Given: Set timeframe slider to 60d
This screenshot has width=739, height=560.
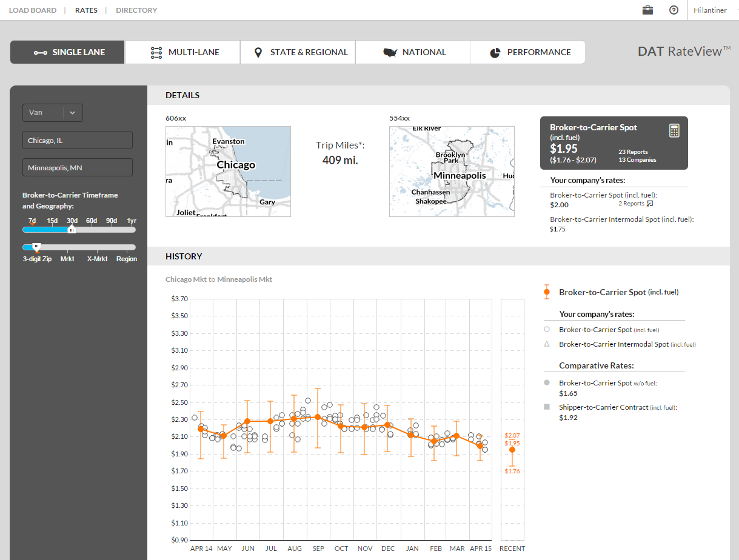Looking at the screenshot, I should click(92, 221).
